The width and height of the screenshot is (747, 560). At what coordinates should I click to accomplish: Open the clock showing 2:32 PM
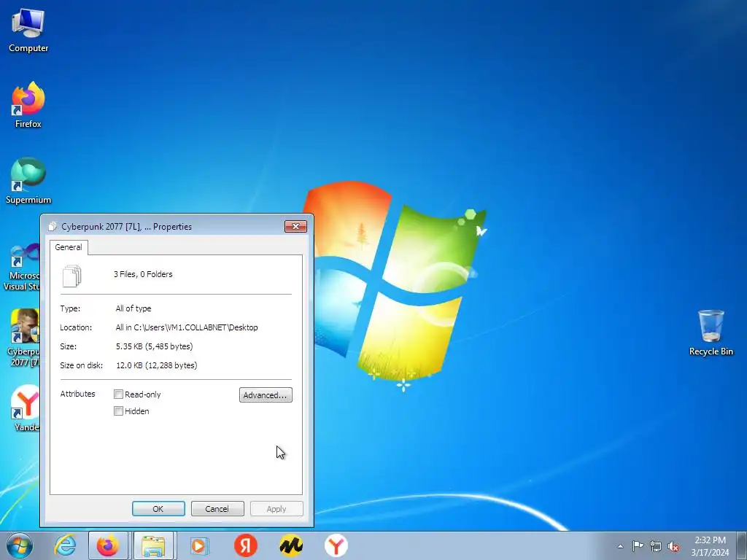(x=710, y=545)
